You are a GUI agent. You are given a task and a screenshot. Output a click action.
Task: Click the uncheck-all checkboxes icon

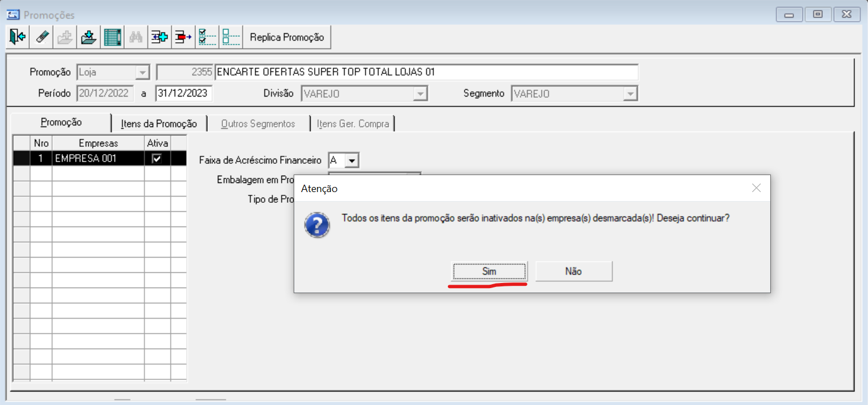pyautogui.click(x=230, y=37)
